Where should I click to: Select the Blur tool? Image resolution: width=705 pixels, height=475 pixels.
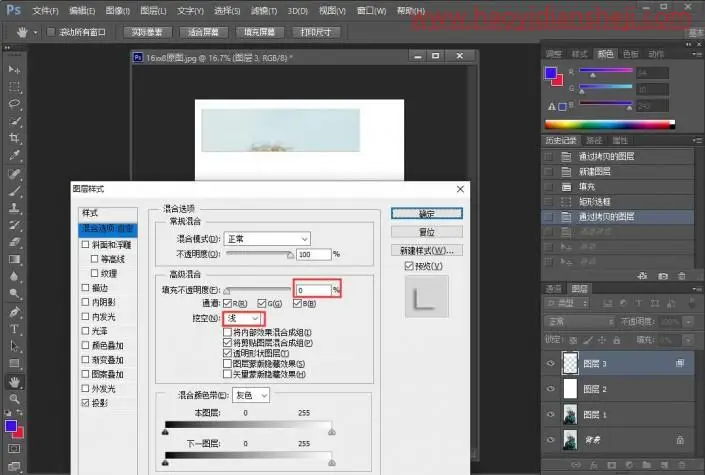[x=14, y=277]
